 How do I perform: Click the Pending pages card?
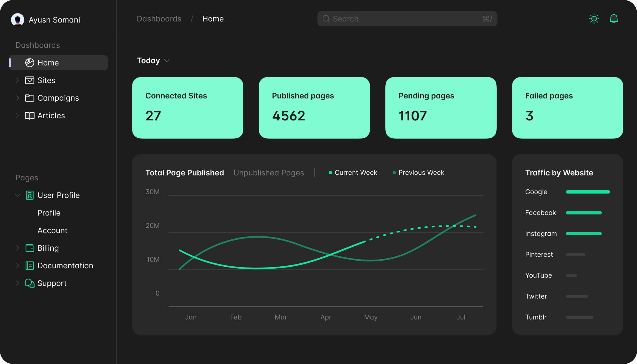coord(441,108)
